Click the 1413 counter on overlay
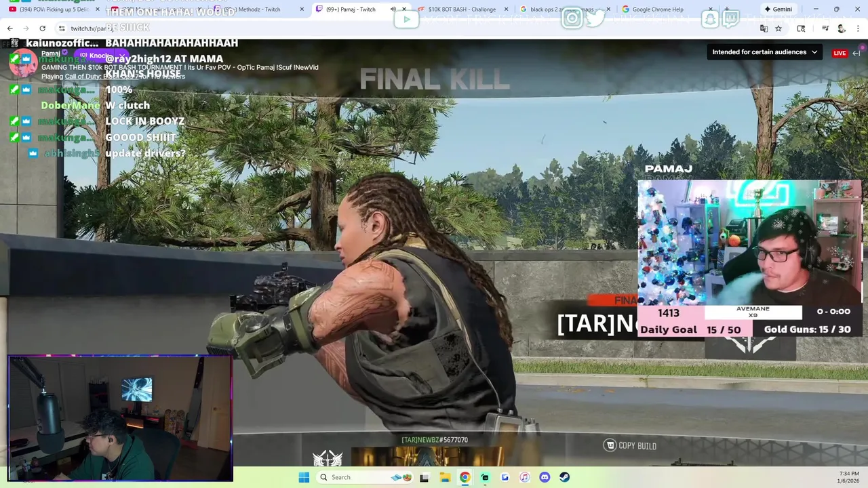Image resolution: width=868 pixels, height=488 pixels. (668, 312)
